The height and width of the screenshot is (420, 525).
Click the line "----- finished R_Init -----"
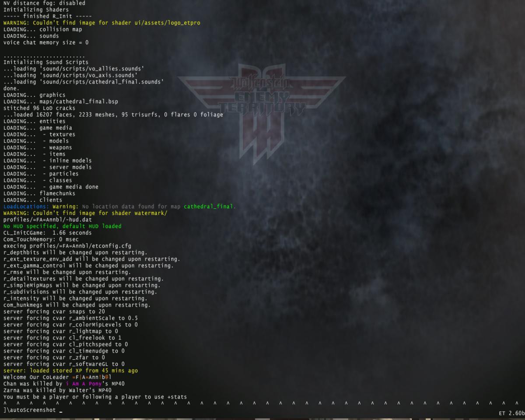(x=47, y=16)
